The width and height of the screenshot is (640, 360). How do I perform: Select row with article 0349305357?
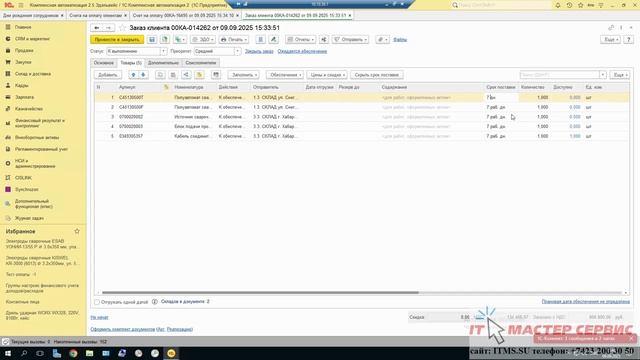(x=362, y=136)
